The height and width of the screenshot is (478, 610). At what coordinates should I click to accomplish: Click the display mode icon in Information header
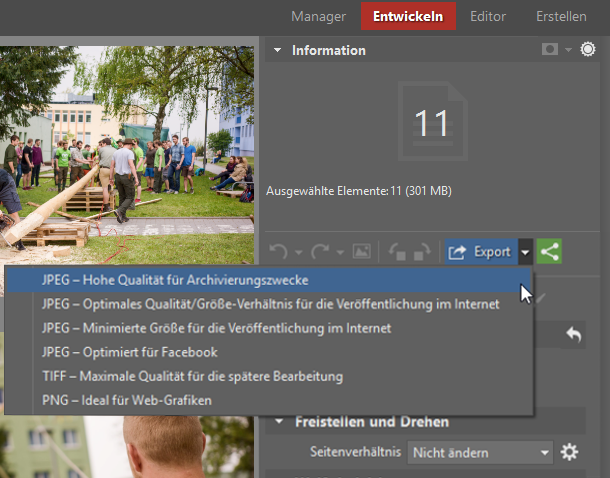tap(550, 49)
